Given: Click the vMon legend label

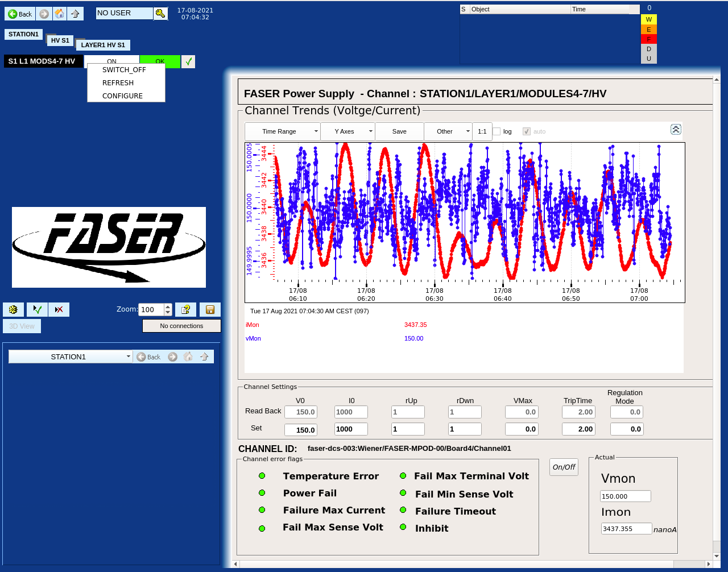Looking at the screenshot, I should [x=253, y=338].
